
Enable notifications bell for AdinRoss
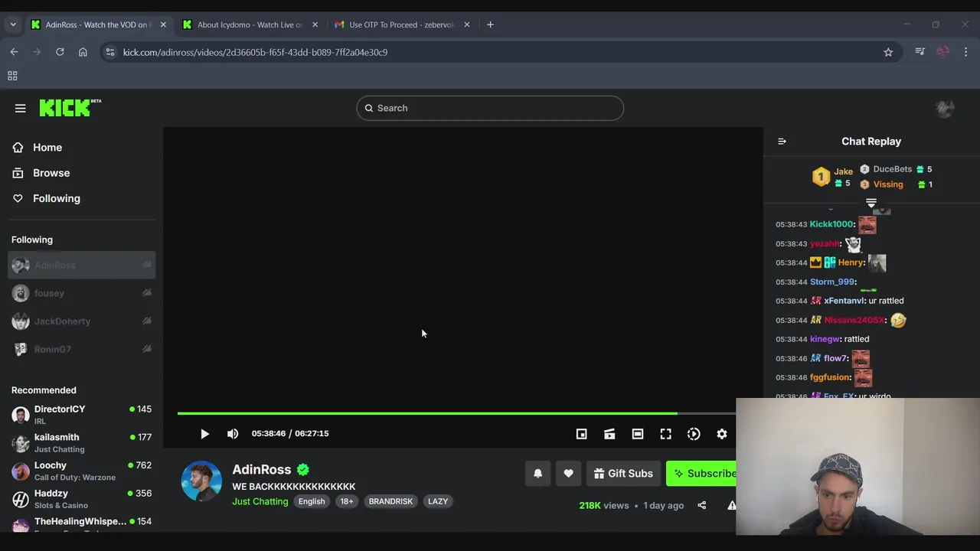(x=537, y=474)
